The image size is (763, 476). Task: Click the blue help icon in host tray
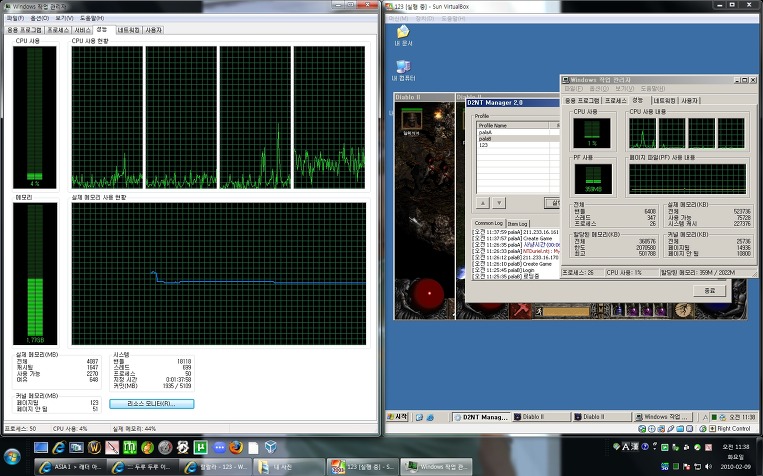click(x=645, y=447)
